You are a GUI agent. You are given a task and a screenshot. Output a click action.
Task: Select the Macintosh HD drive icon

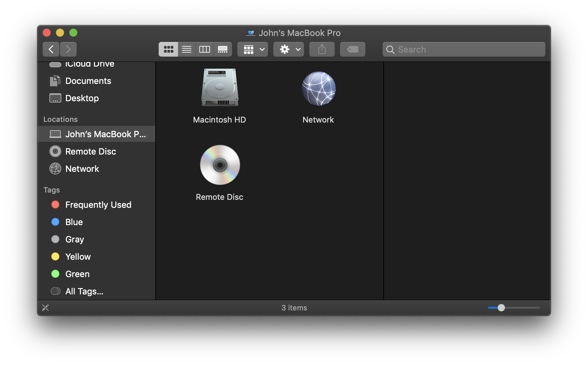click(x=220, y=88)
